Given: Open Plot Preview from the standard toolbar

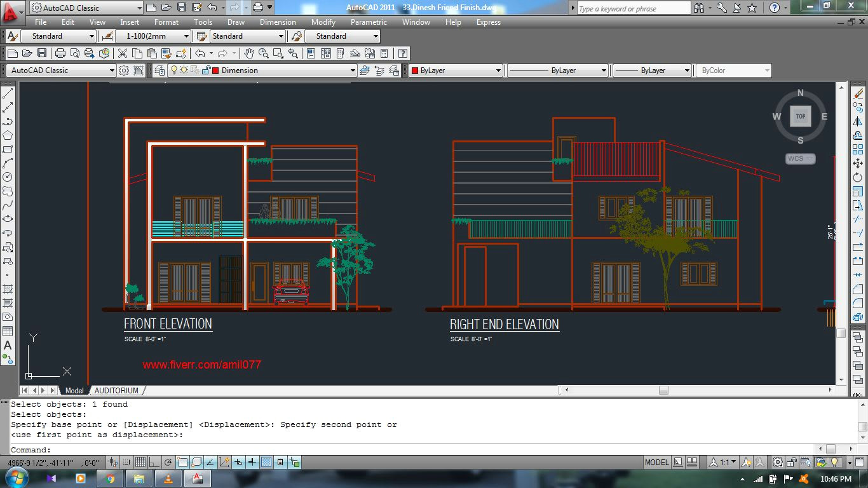Looking at the screenshot, I should [x=75, y=53].
